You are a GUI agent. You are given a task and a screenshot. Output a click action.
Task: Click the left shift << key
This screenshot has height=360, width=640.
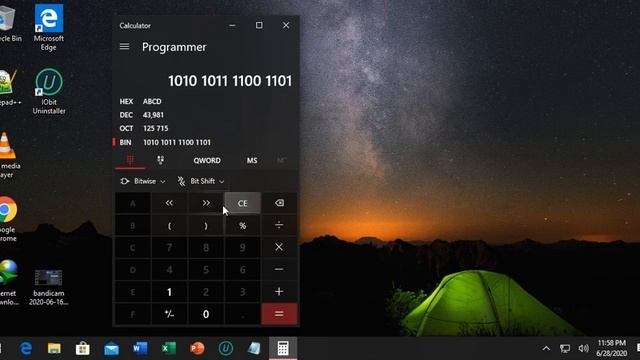tap(169, 203)
